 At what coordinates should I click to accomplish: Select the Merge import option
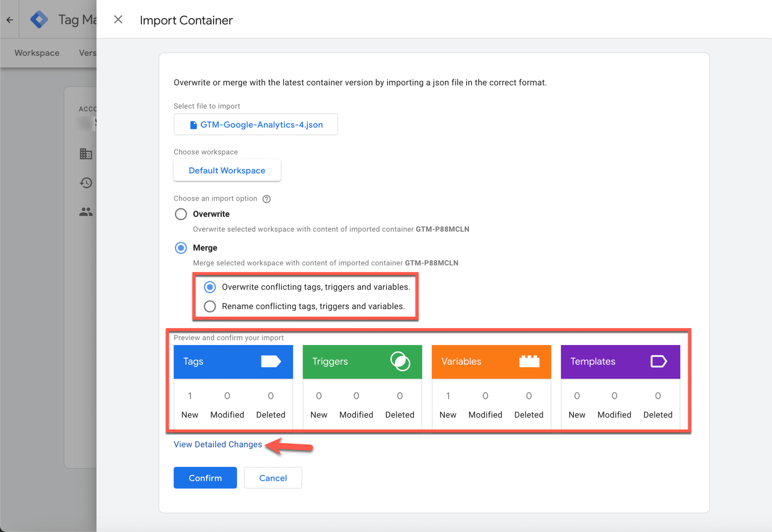(181, 248)
